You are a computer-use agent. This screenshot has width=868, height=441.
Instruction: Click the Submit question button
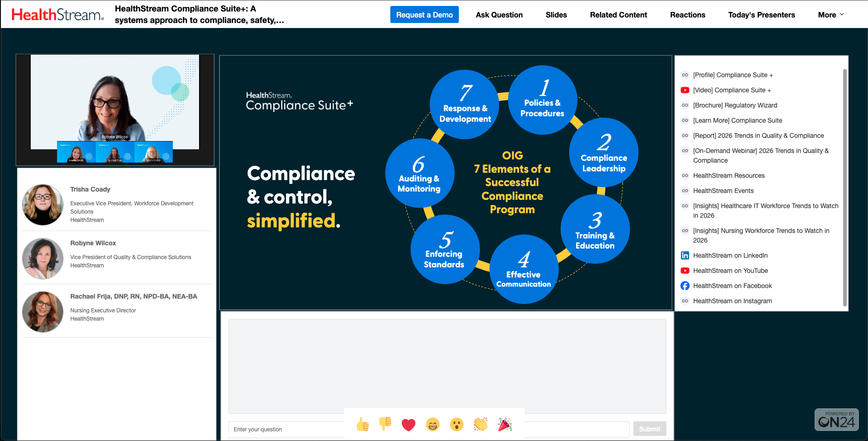(649, 429)
